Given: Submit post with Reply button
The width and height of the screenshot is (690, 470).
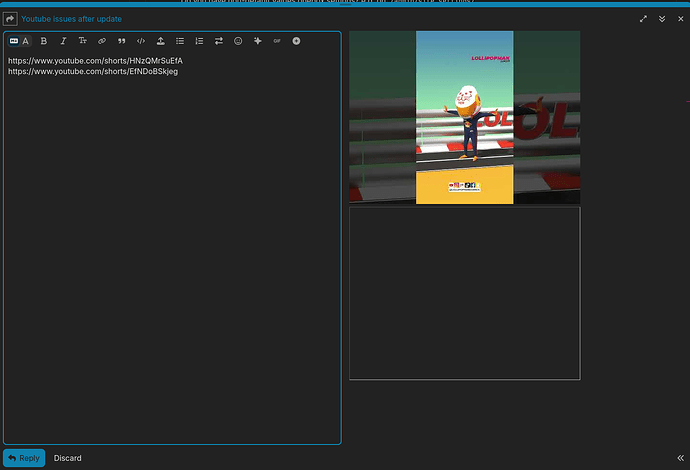Looking at the screenshot, I should (24, 458).
